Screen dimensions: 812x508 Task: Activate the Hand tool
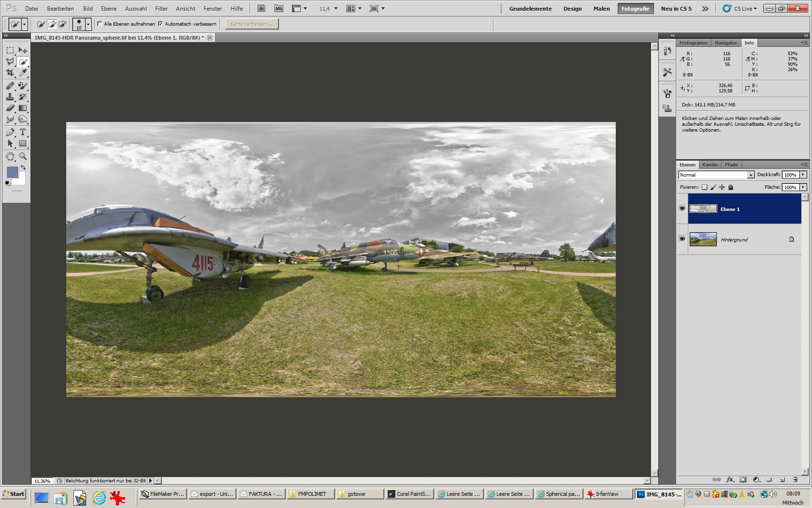(10, 156)
